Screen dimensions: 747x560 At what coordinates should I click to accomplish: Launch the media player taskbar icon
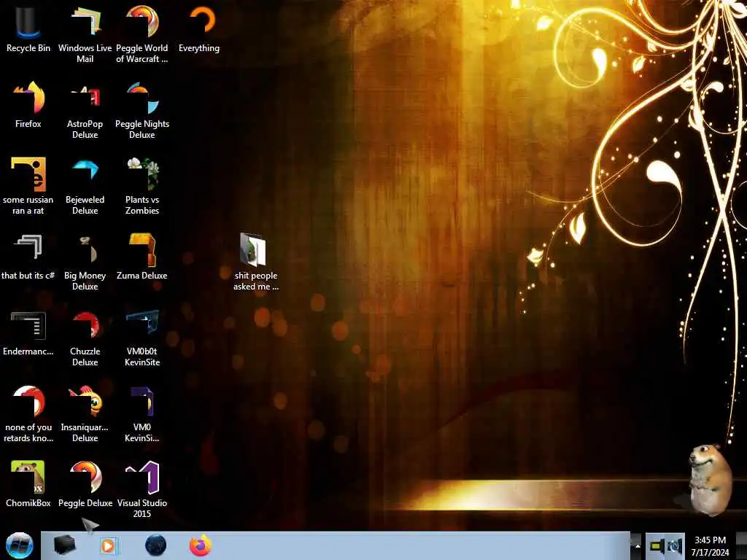[x=108, y=545]
